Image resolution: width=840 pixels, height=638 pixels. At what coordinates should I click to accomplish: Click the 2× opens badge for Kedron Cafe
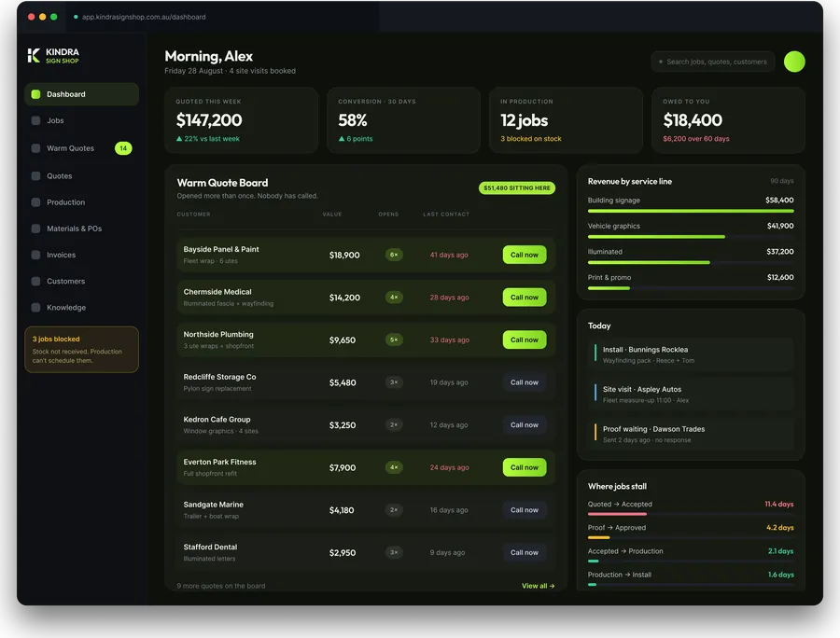[394, 425]
